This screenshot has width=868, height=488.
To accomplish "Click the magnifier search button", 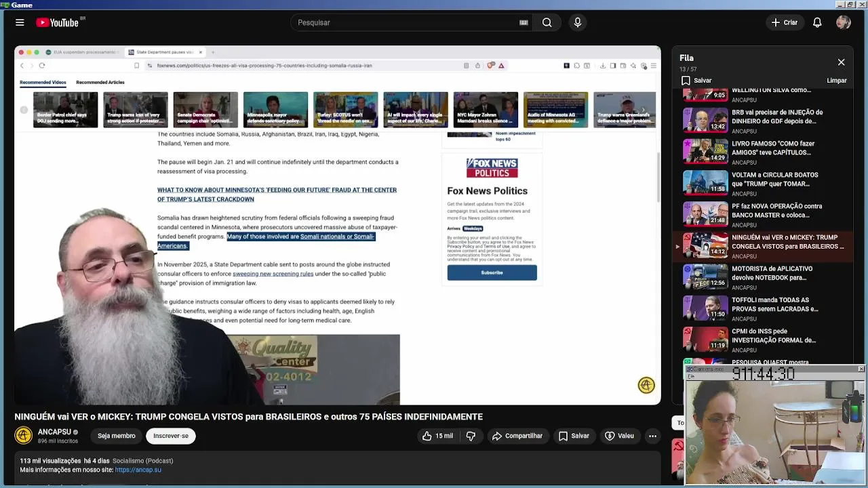I will point(547,22).
